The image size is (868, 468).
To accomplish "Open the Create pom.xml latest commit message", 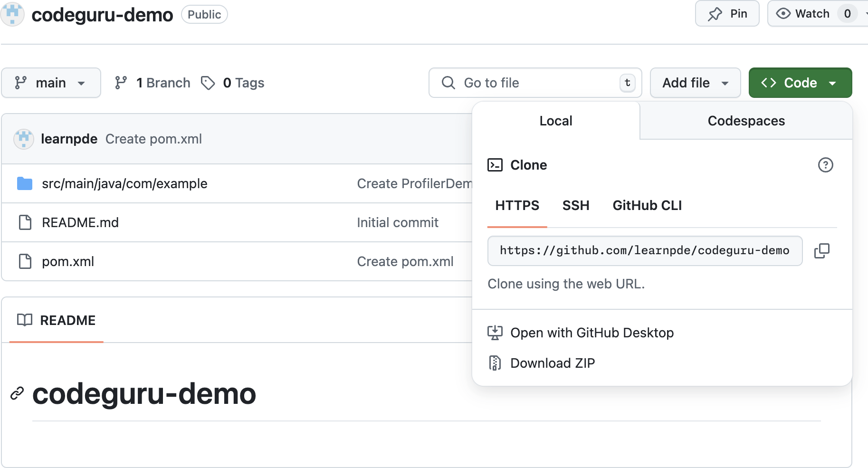I will tap(153, 139).
